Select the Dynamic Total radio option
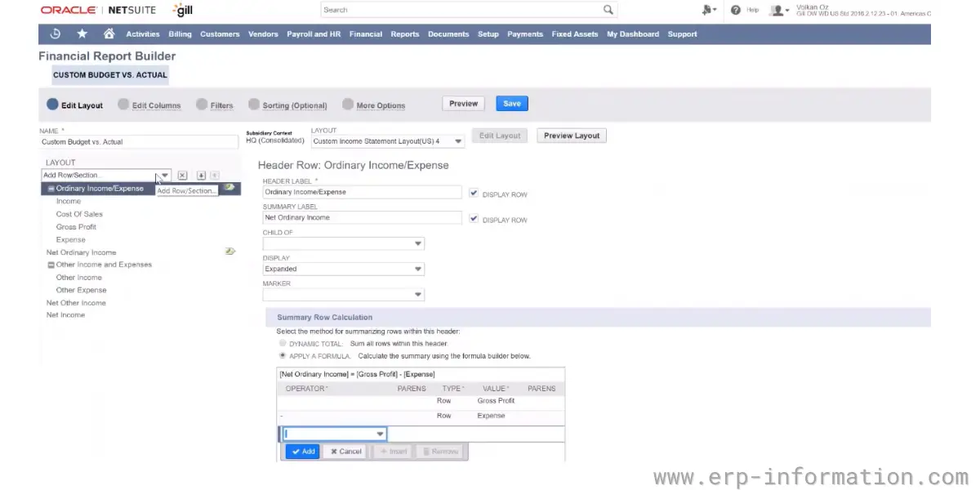The height and width of the screenshot is (490, 980). point(283,344)
